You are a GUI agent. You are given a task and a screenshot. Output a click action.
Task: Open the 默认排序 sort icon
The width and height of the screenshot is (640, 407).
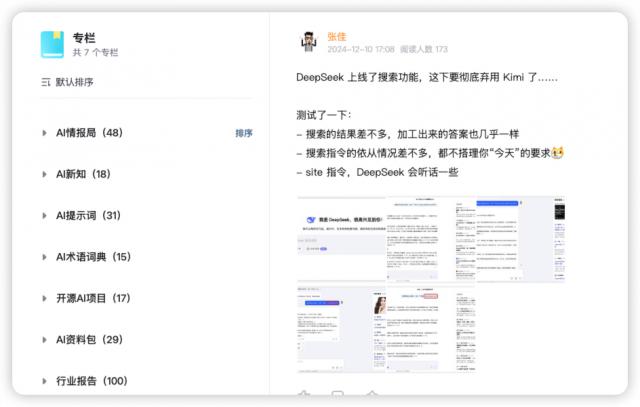pos(46,83)
